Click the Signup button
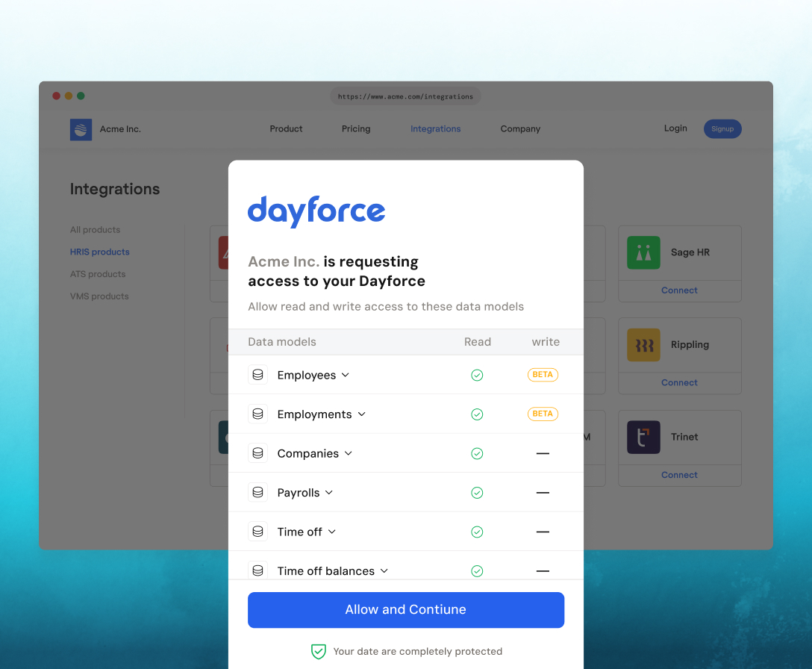812x669 pixels. [722, 129]
